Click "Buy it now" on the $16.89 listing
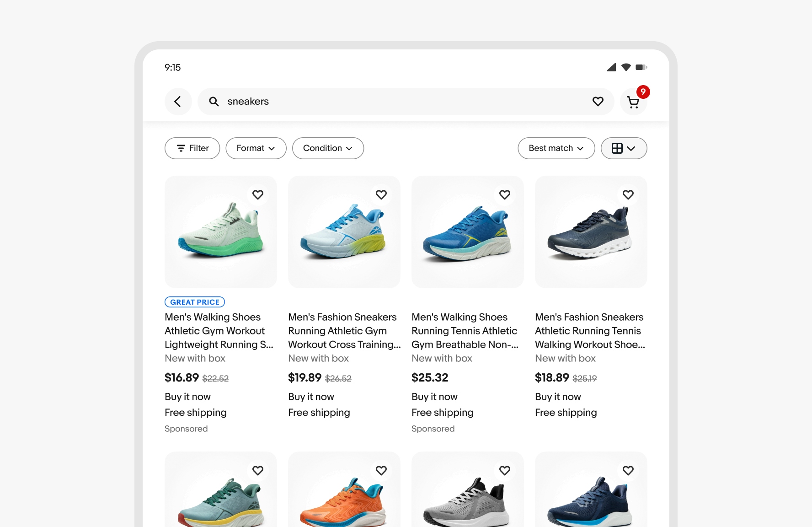812x527 pixels. tap(188, 397)
